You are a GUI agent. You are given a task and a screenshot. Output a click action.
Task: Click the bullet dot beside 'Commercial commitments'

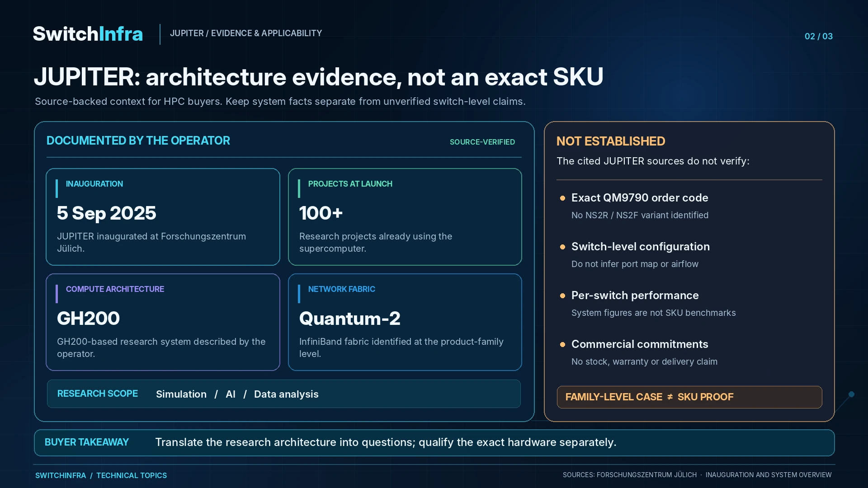click(563, 344)
